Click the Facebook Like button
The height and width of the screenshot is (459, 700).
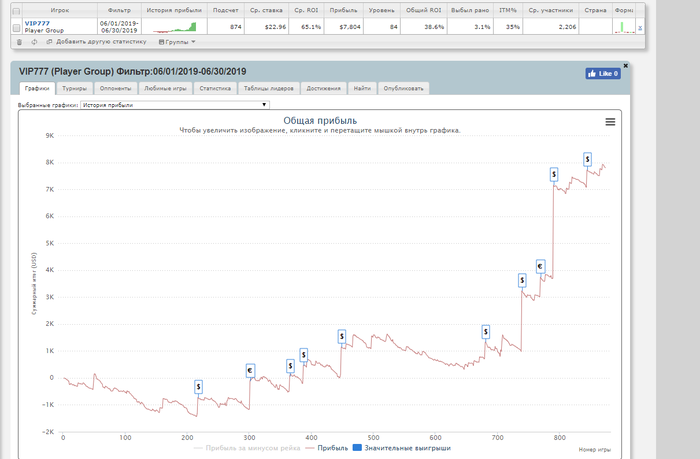click(x=603, y=73)
